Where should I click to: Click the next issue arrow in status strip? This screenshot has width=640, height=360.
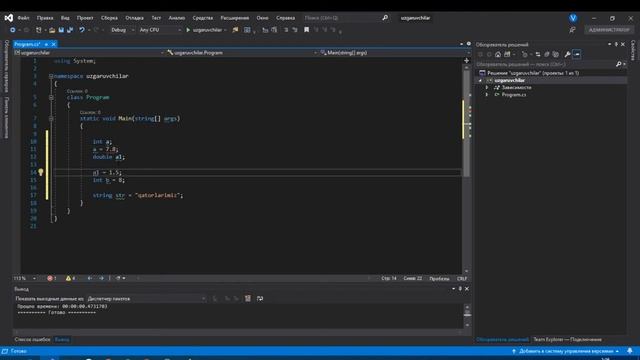click(x=101, y=278)
